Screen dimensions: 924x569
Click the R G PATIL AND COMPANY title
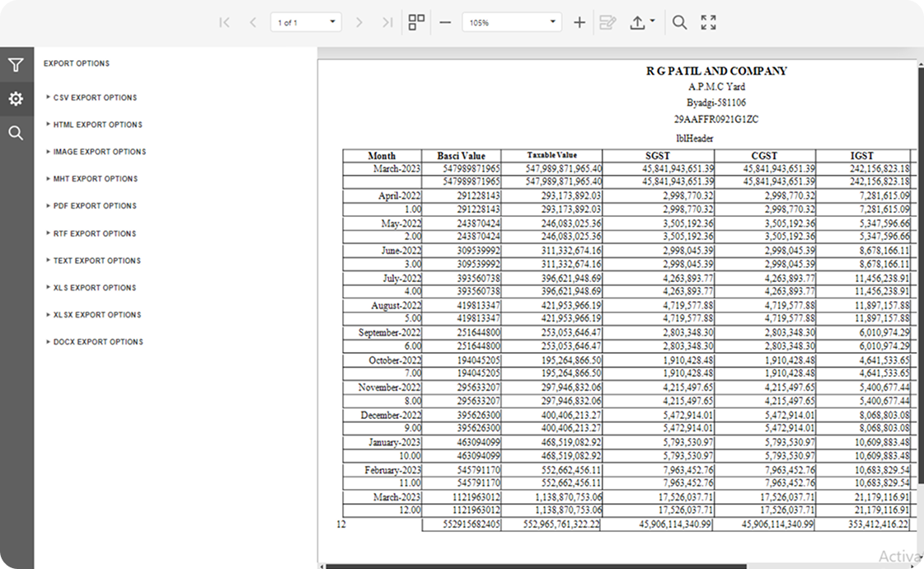(716, 71)
